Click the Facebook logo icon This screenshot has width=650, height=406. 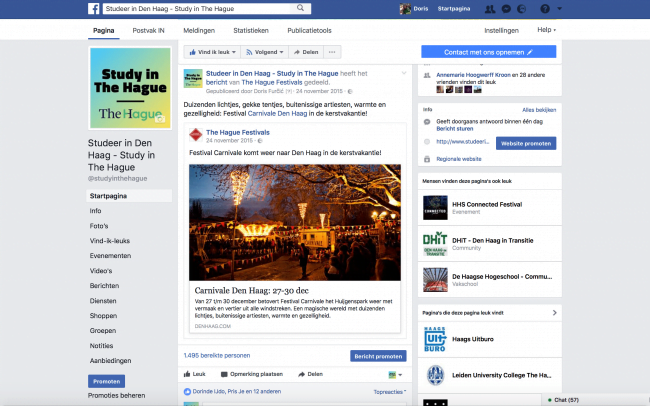pyautogui.click(x=94, y=9)
